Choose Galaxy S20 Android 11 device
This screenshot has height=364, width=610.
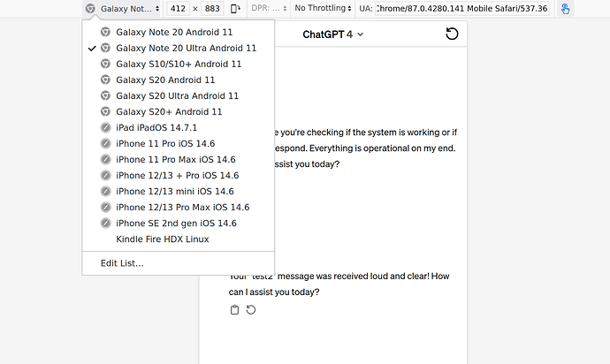click(x=179, y=80)
